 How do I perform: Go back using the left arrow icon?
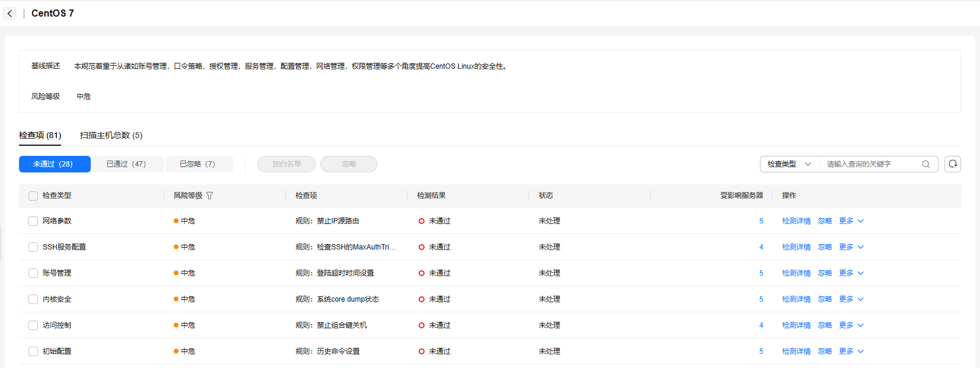coord(9,13)
